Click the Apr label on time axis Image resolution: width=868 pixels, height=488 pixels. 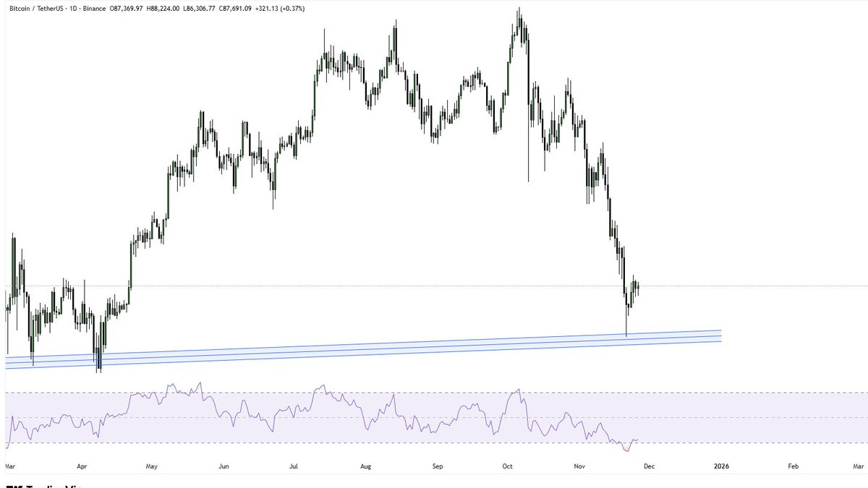tap(82, 467)
